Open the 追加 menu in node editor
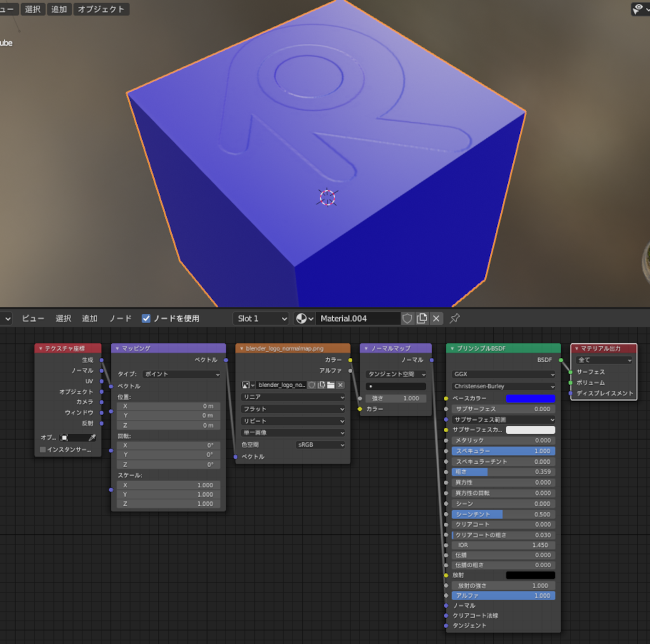 pyautogui.click(x=90, y=319)
